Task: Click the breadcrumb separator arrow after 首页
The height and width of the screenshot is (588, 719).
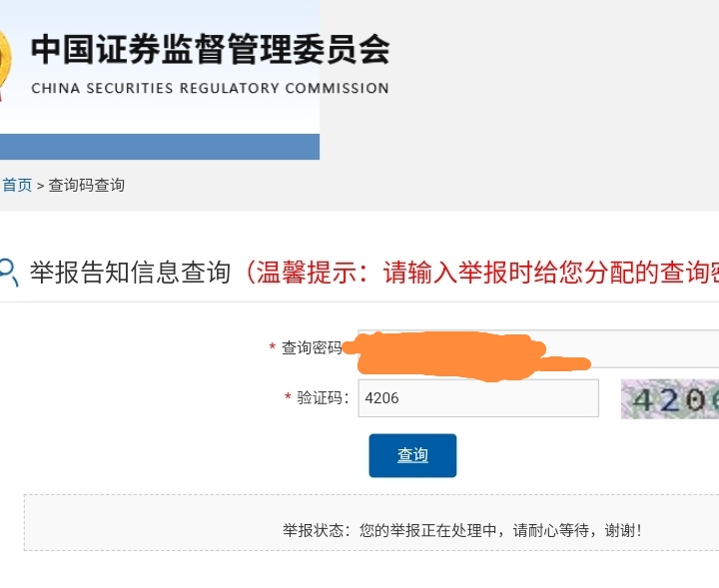Action: point(40,186)
